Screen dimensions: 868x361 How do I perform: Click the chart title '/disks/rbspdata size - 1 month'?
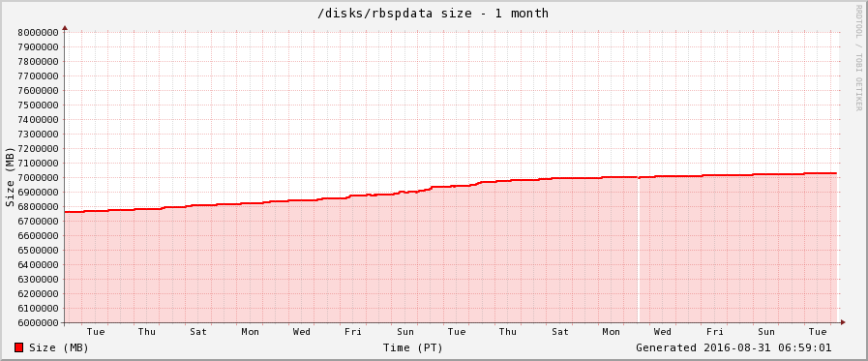click(433, 13)
